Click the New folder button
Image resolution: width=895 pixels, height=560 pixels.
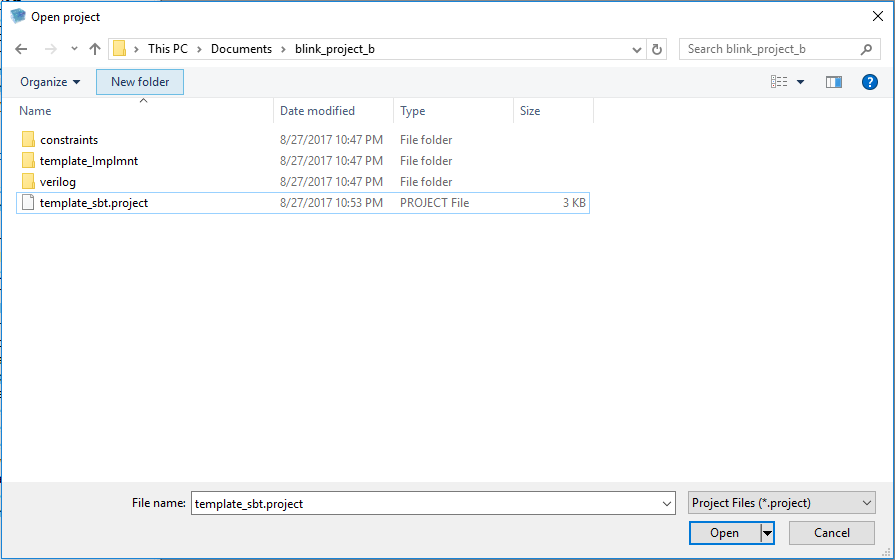[140, 82]
